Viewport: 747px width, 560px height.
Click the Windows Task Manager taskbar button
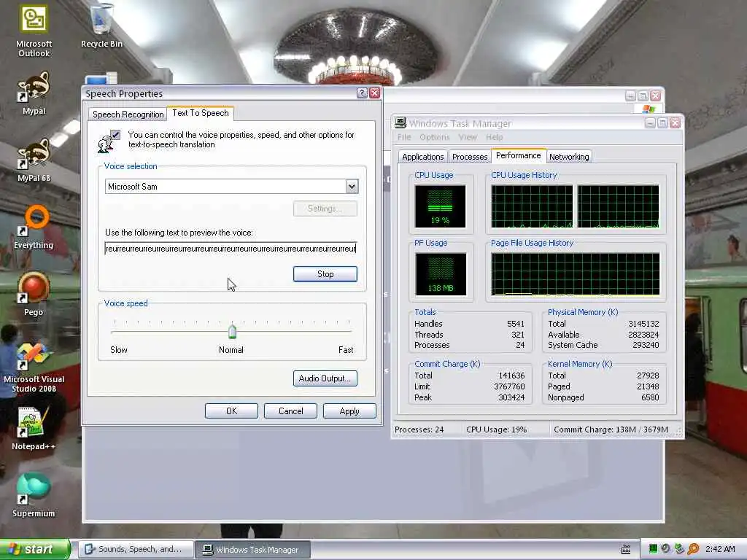pos(253,550)
